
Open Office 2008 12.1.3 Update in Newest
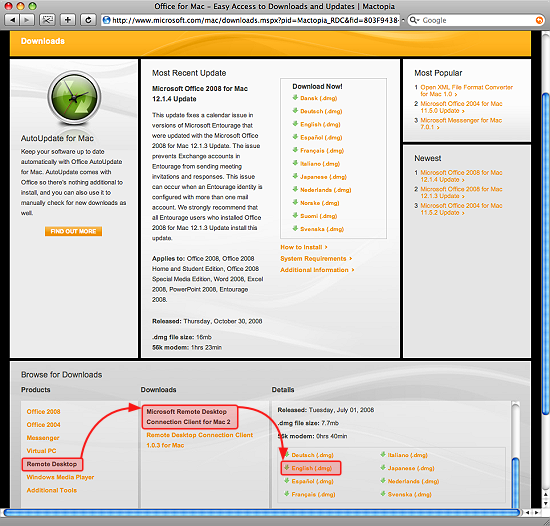[461, 192]
